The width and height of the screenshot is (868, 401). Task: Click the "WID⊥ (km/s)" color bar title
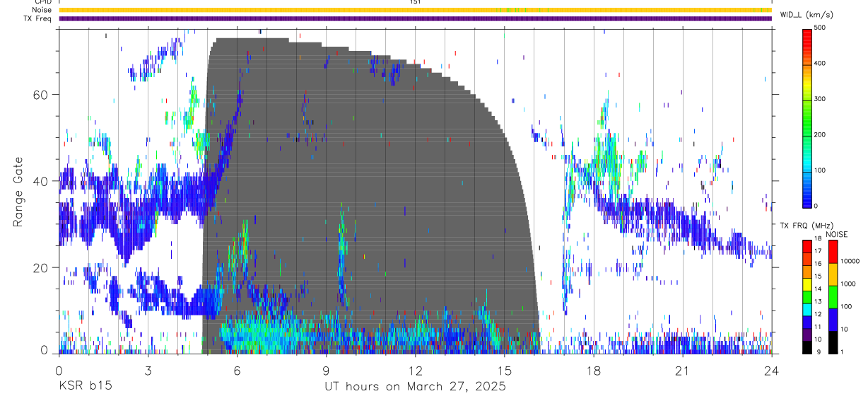click(x=807, y=14)
